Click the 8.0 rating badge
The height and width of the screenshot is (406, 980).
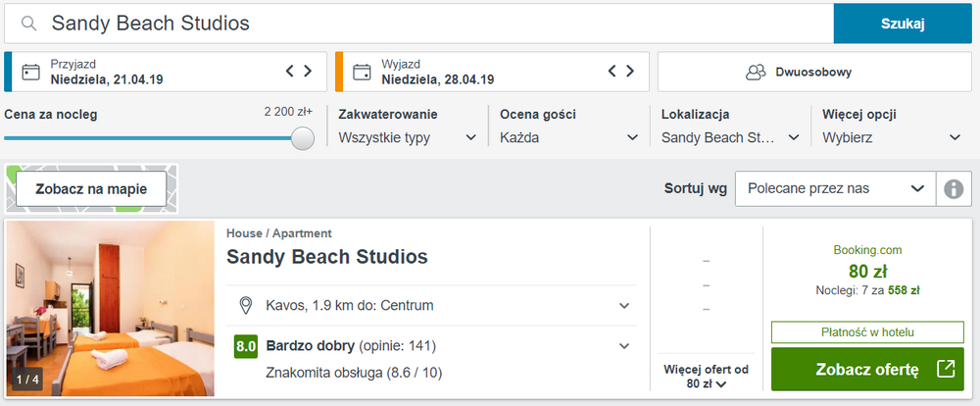pos(246,346)
